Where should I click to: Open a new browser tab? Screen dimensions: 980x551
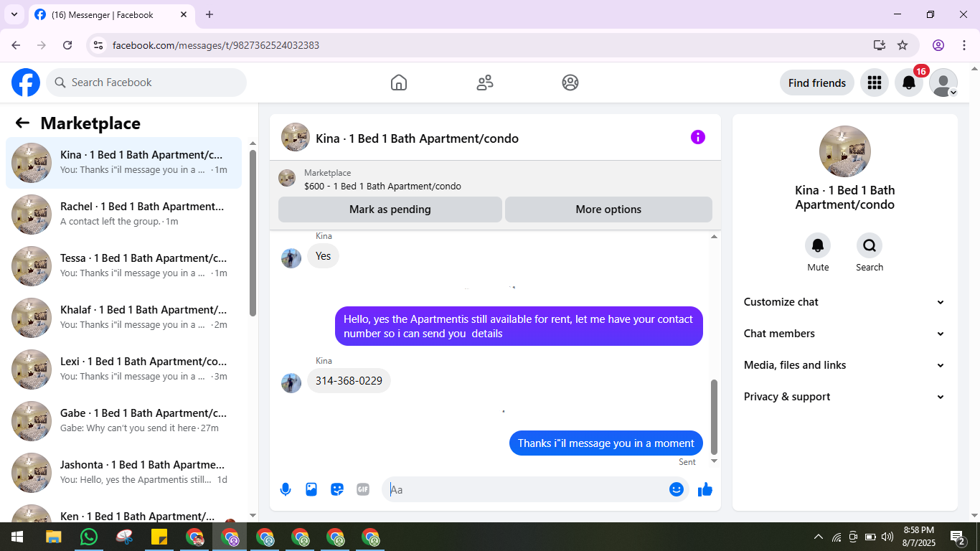click(209, 14)
